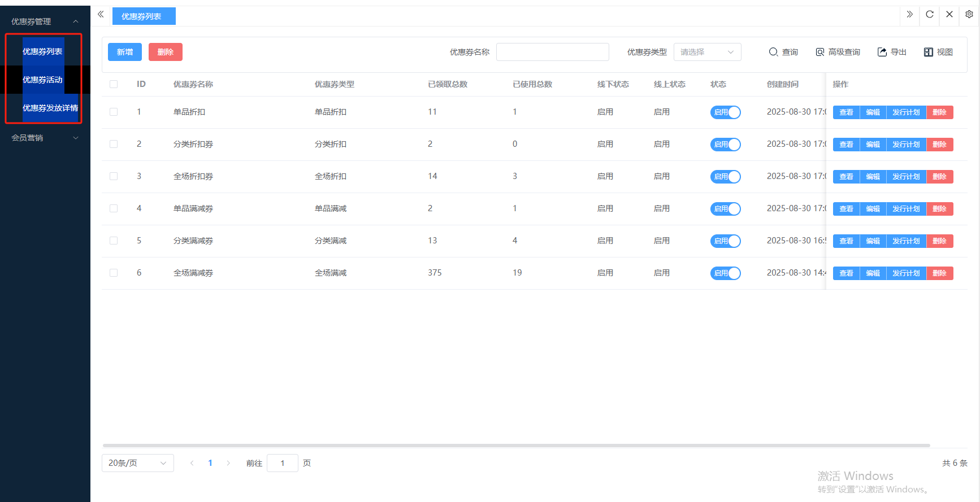Switch to the 优惠券列表 tab
The image size is (980, 502).
point(144,16)
